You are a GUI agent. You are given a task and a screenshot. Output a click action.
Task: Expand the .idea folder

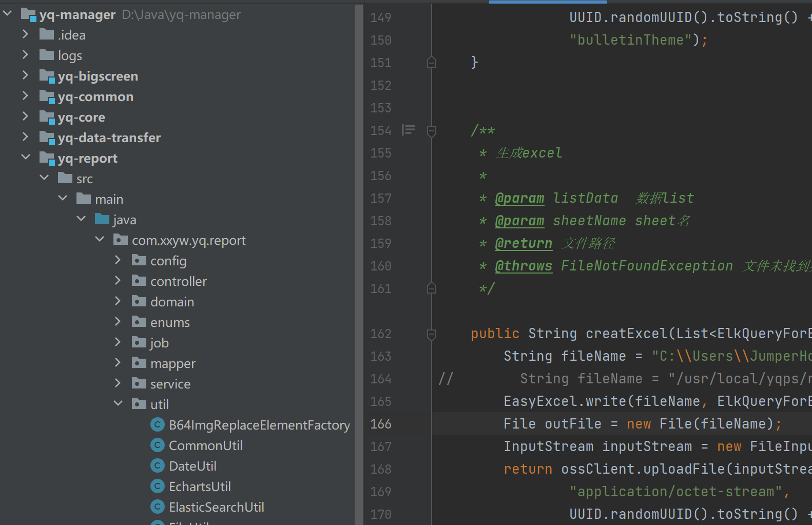[25, 34]
